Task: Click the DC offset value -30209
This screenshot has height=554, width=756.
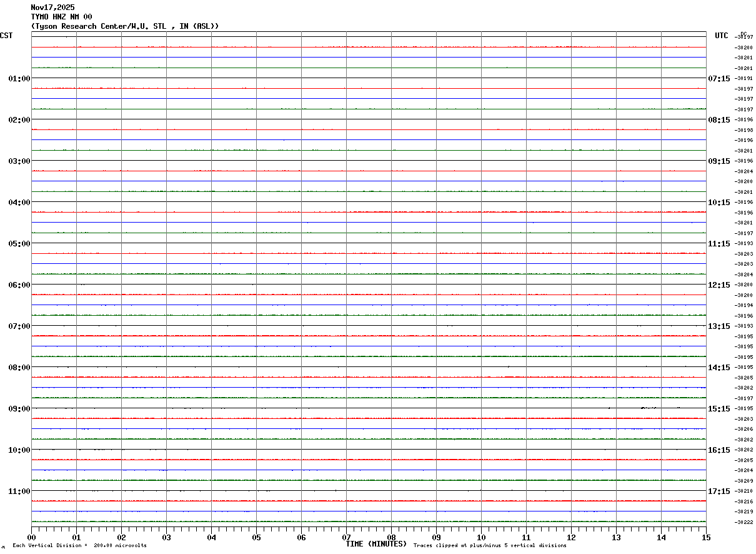Action: click(x=744, y=480)
